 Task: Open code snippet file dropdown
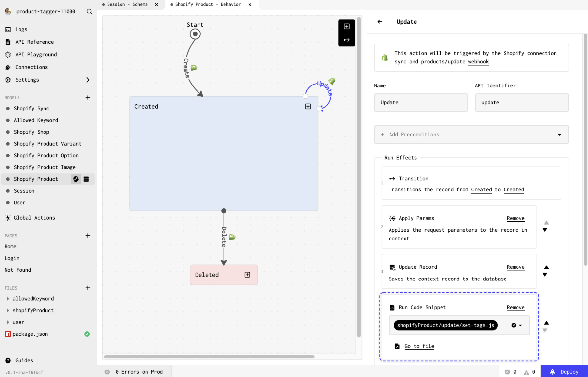(x=520, y=325)
